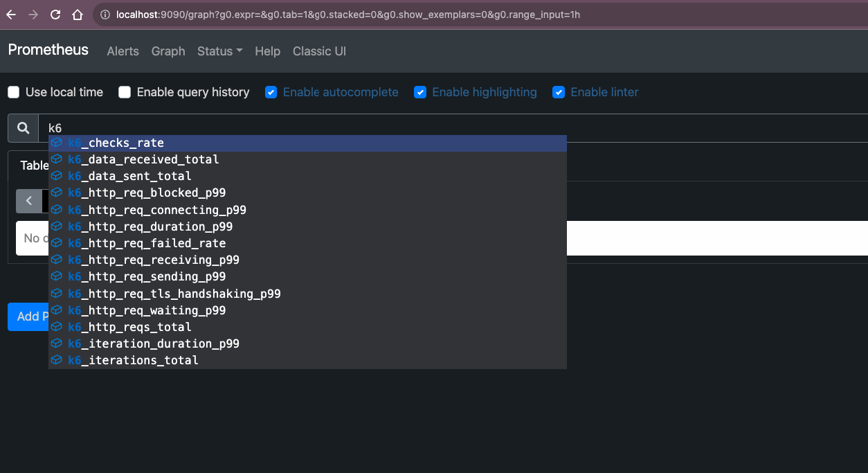Uncheck Enable linter
Image resolution: width=868 pixels, height=473 pixels.
559,92
